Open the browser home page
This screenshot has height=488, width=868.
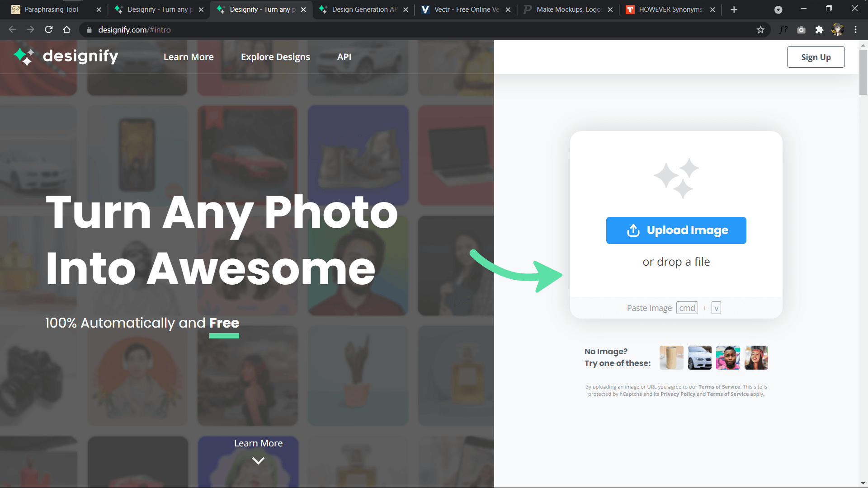click(67, 29)
